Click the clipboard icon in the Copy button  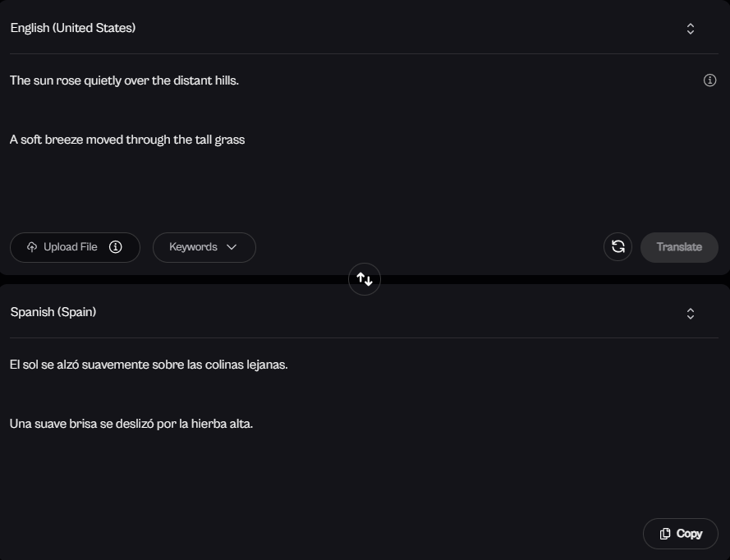[x=665, y=534]
